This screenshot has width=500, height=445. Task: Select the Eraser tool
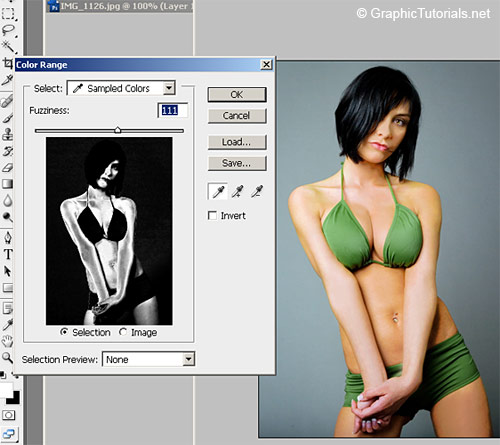(x=7, y=167)
